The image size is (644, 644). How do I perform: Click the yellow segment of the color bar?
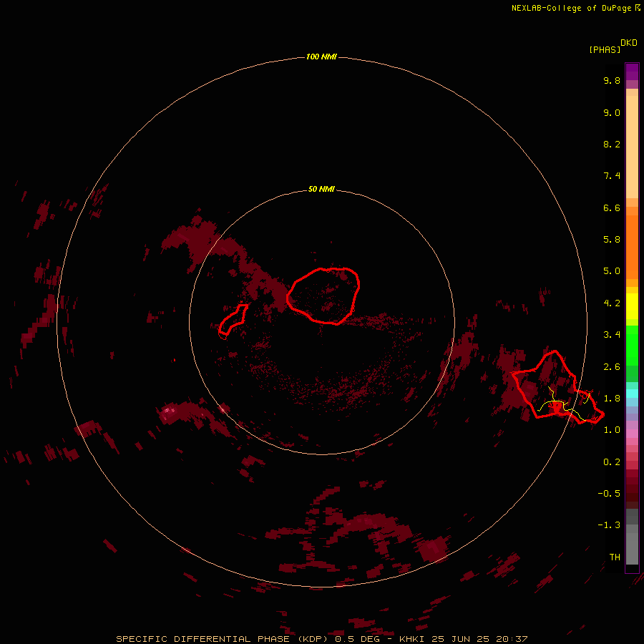click(632, 306)
